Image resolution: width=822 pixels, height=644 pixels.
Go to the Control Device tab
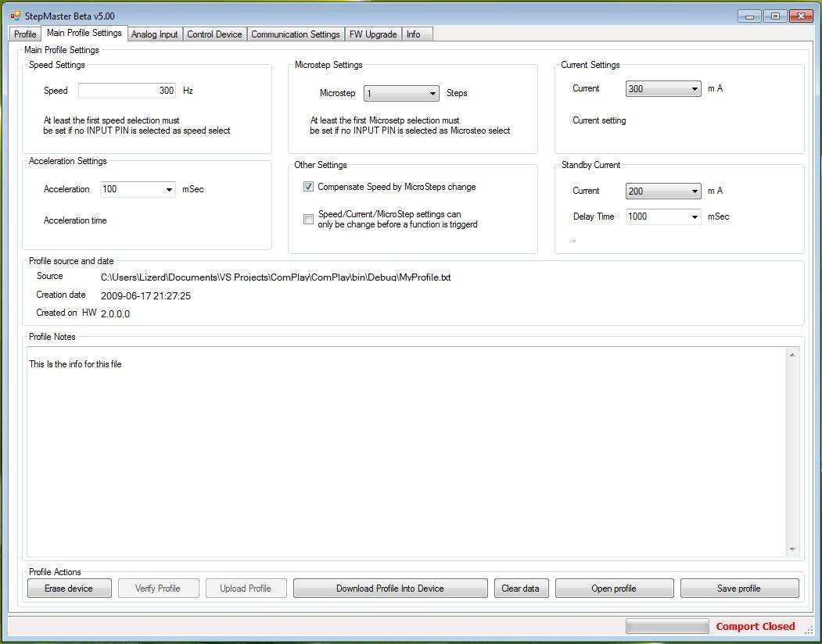pyautogui.click(x=214, y=34)
